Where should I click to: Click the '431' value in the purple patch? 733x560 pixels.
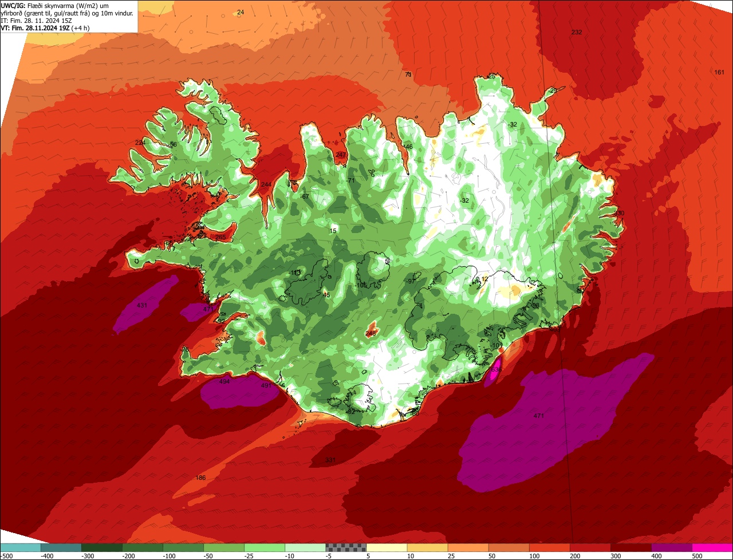click(142, 305)
